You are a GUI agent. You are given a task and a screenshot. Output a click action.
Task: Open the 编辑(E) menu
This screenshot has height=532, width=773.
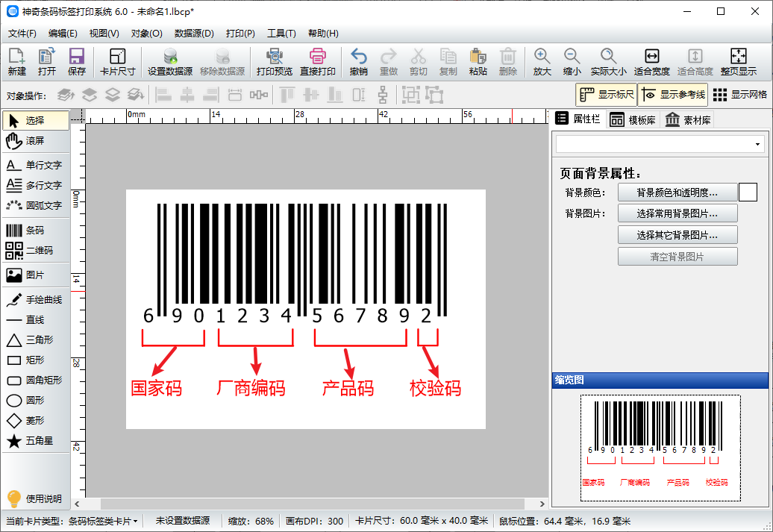click(x=63, y=34)
